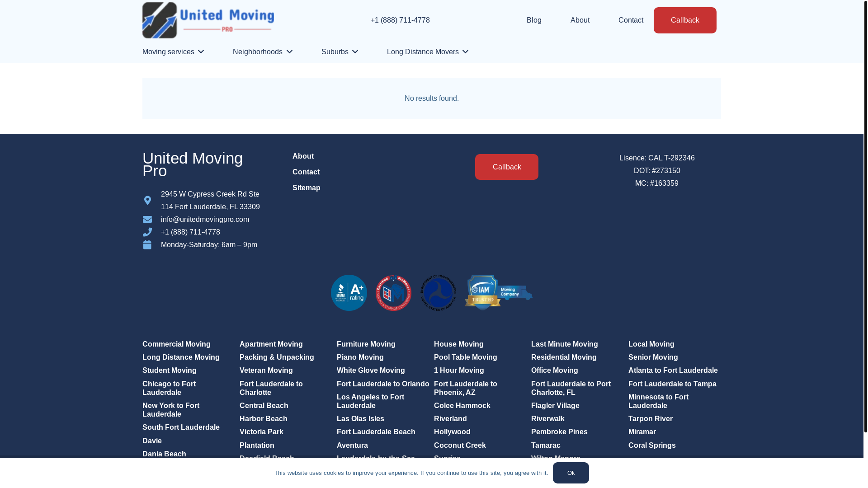Open Furniture Moving link
Viewport: 868px width, 488px height.
pyautogui.click(x=366, y=344)
